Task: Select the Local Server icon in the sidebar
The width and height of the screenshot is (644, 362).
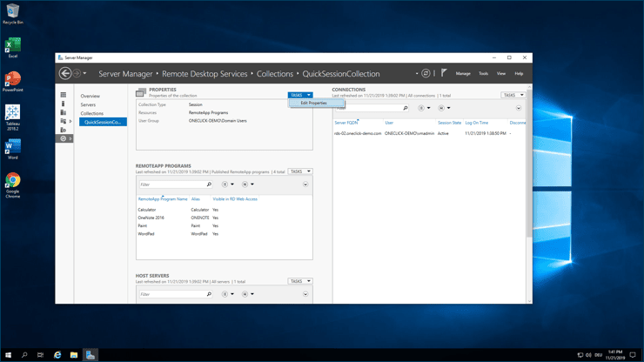Action: [x=64, y=104]
